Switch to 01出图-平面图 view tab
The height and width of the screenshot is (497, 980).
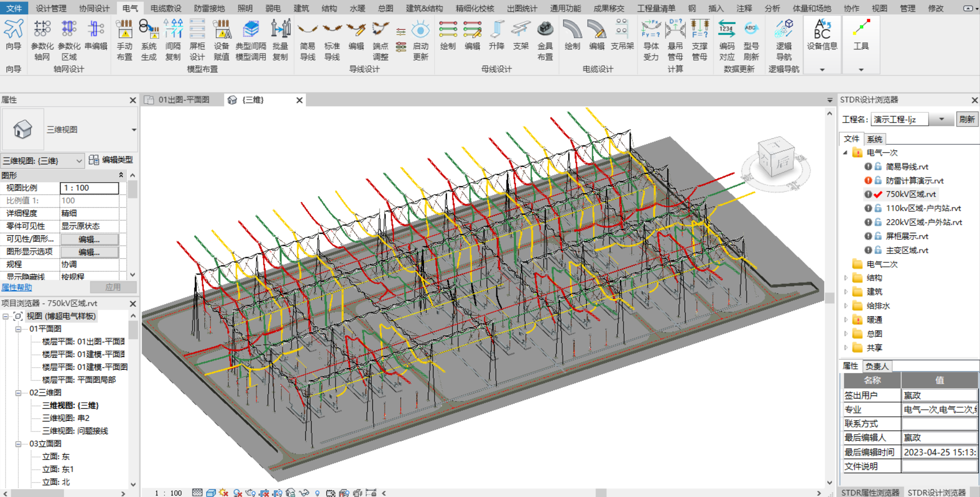[x=183, y=100]
